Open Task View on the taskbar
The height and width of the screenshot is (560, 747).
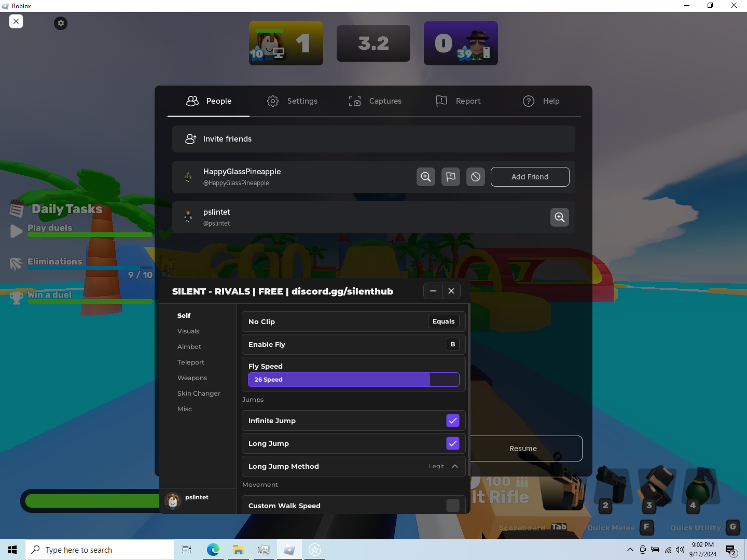pos(187,550)
